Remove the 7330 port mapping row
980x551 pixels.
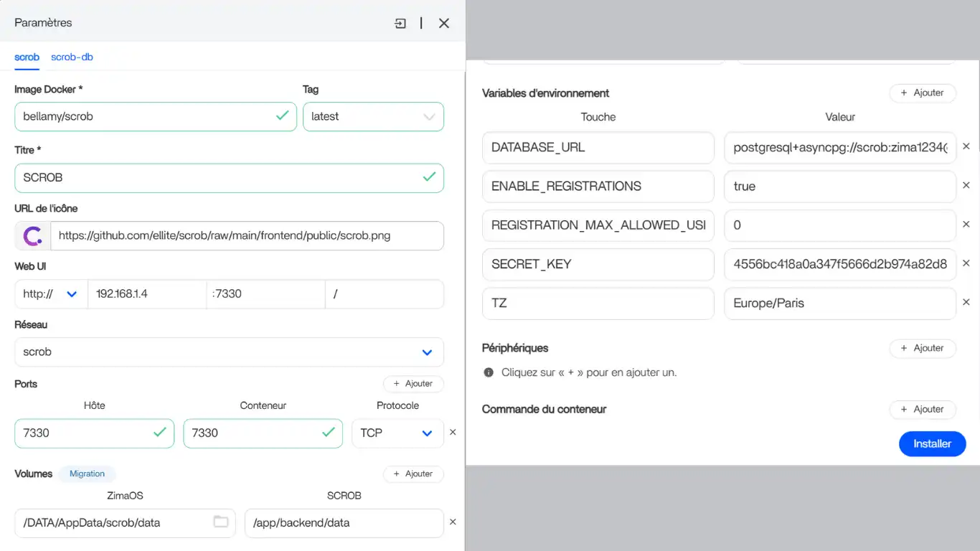click(453, 433)
